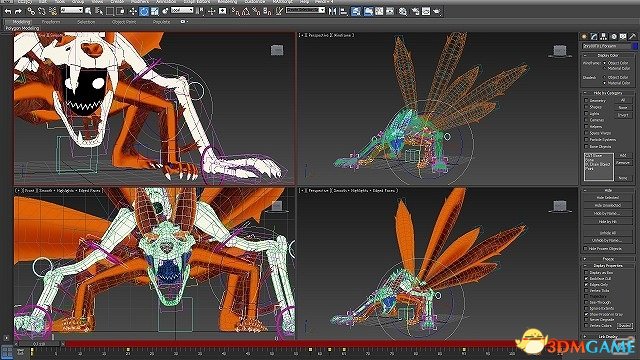This screenshot has height=360, width=640.
Task: Toggle the Lights hide checkbox
Action: point(586,113)
